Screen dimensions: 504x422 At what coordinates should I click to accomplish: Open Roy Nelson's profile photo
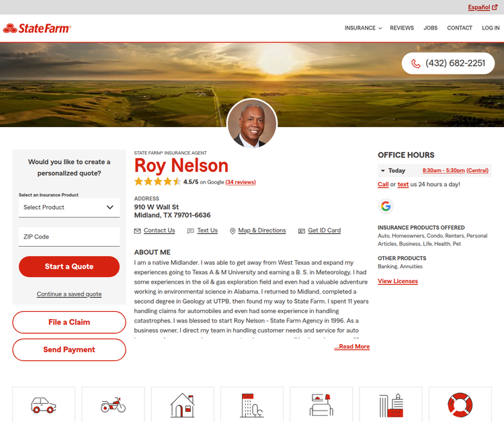[x=252, y=124]
